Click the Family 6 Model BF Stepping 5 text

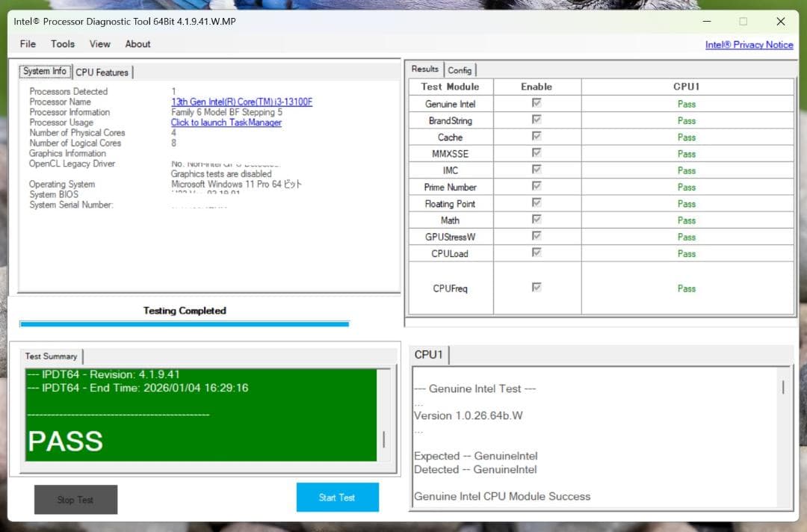226,112
